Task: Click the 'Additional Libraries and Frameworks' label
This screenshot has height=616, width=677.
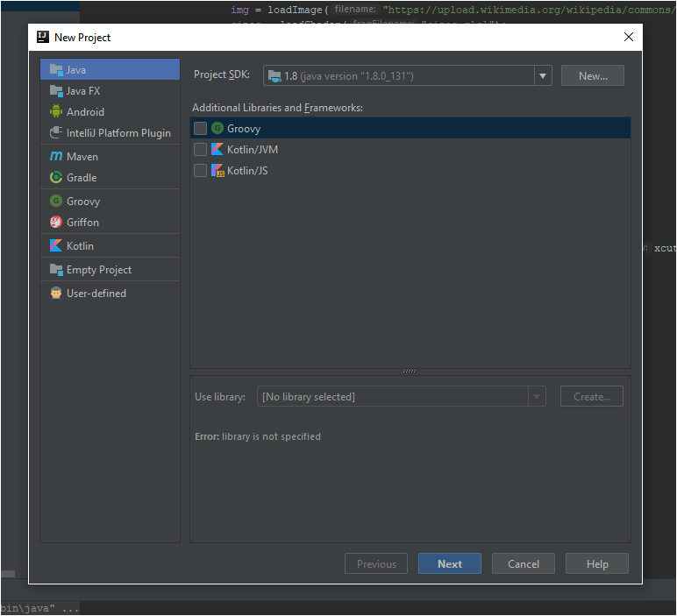Action: [x=277, y=108]
